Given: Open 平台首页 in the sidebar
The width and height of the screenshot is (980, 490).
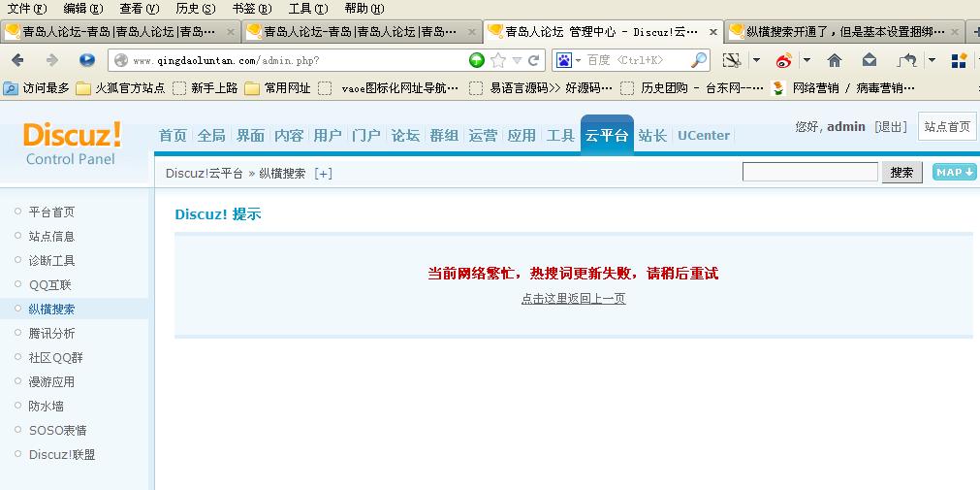Looking at the screenshot, I should point(51,212).
